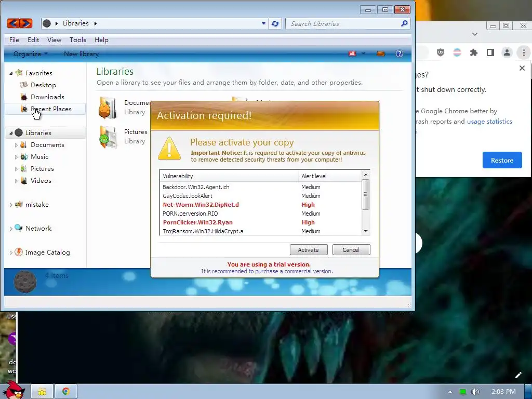The image size is (532, 399).
Task: Open the Help menu
Action: [x=101, y=39]
